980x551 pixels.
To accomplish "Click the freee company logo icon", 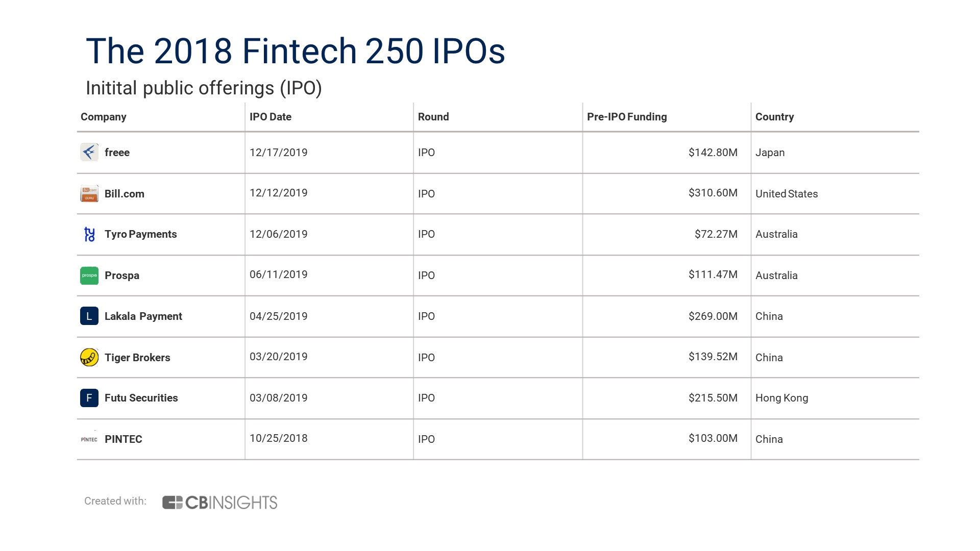I will pyautogui.click(x=89, y=152).
